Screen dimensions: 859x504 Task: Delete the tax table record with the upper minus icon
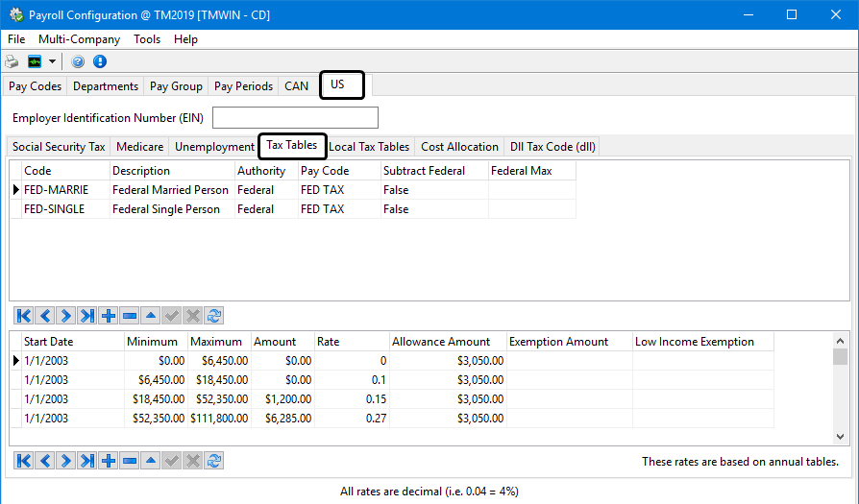pyautogui.click(x=130, y=316)
